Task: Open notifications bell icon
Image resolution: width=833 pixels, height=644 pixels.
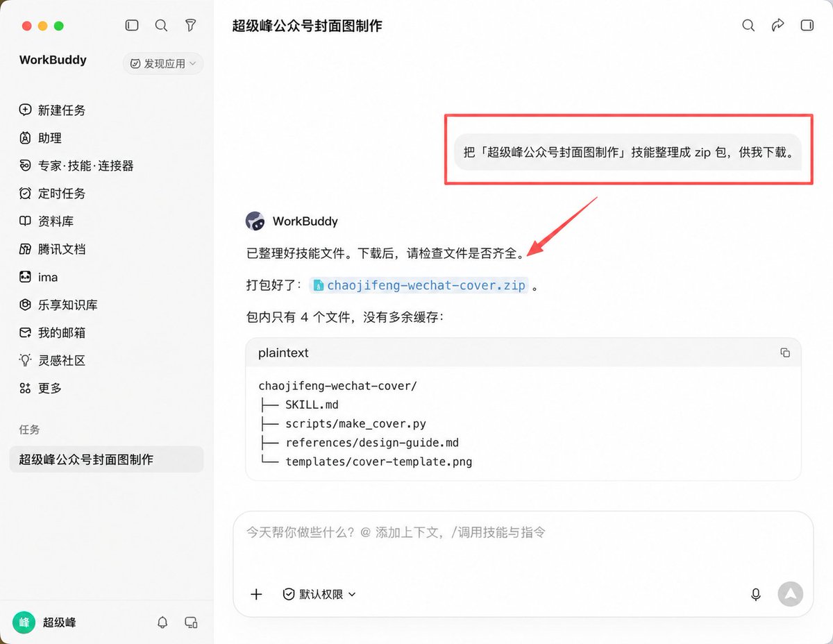Action: [162, 622]
